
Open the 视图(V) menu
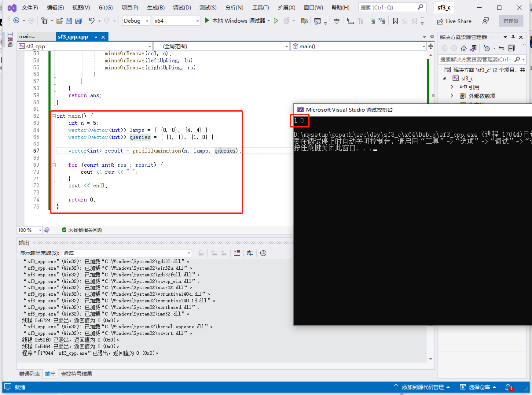click(81, 7)
